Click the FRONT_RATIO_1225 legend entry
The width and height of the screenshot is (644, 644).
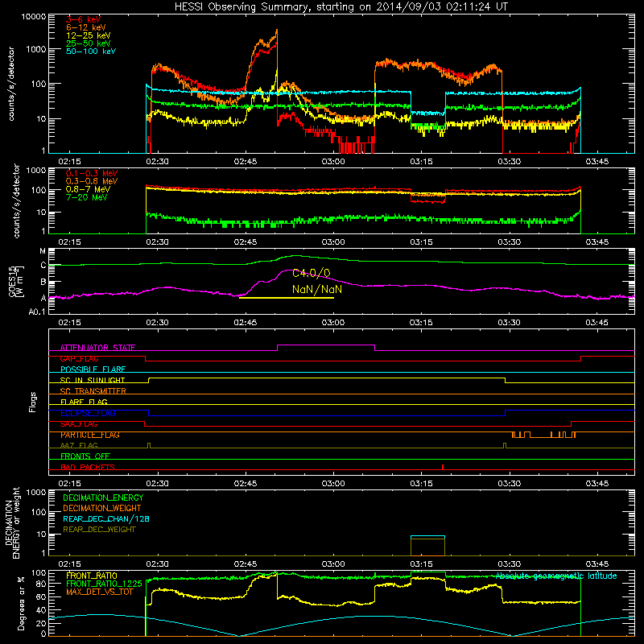104,584
